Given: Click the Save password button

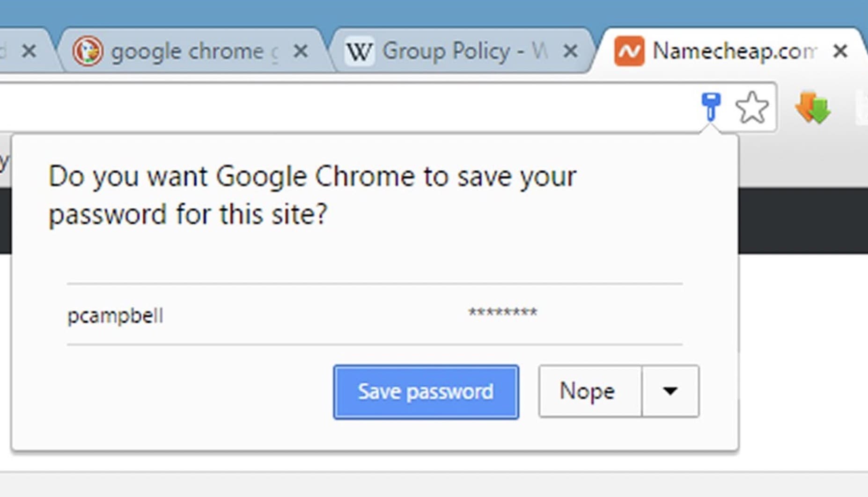Looking at the screenshot, I should tap(425, 392).
